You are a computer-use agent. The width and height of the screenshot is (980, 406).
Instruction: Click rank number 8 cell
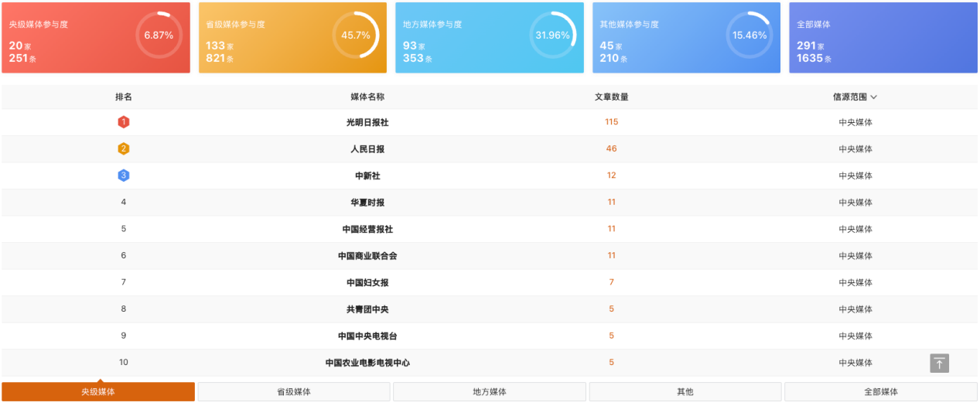[x=124, y=309]
